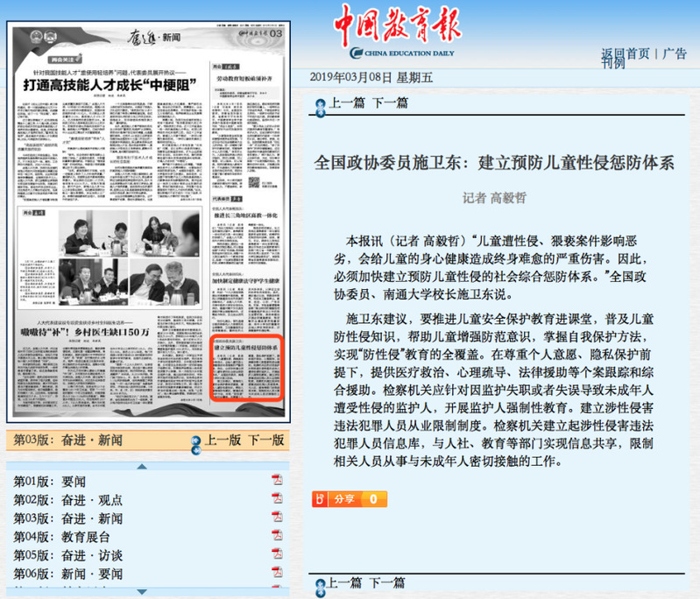Image resolution: width=700 pixels, height=599 pixels.
Task: Click the 分享 share button
Action: [x=349, y=499]
